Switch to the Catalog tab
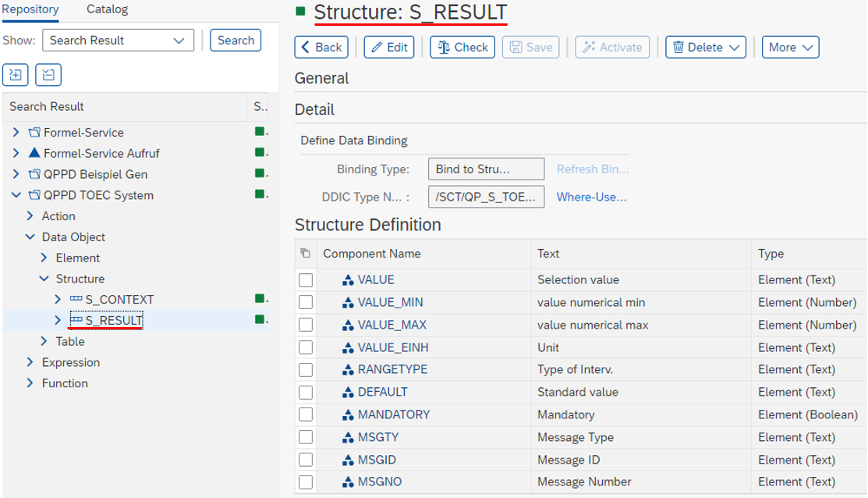This screenshot has width=868, height=498. (x=107, y=9)
